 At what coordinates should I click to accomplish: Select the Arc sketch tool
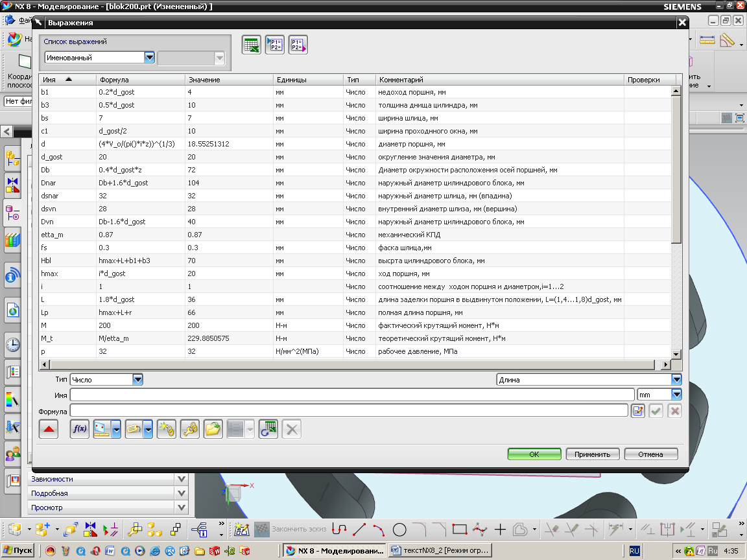coord(379,529)
